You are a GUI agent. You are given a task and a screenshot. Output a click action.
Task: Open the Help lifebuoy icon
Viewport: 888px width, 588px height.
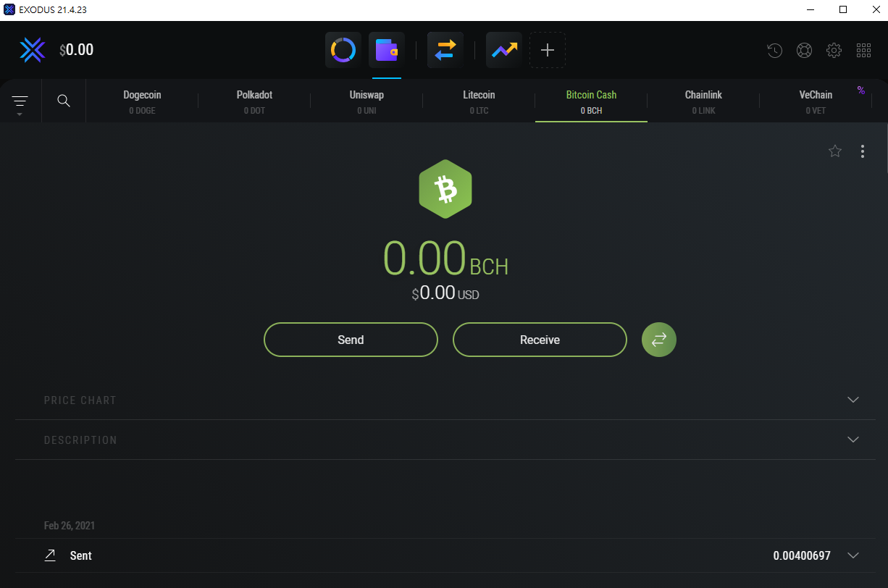pyautogui.click(x=804, y=51)
